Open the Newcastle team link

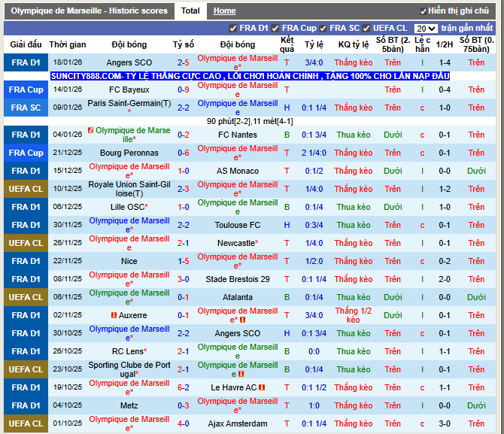click(236, 243)
